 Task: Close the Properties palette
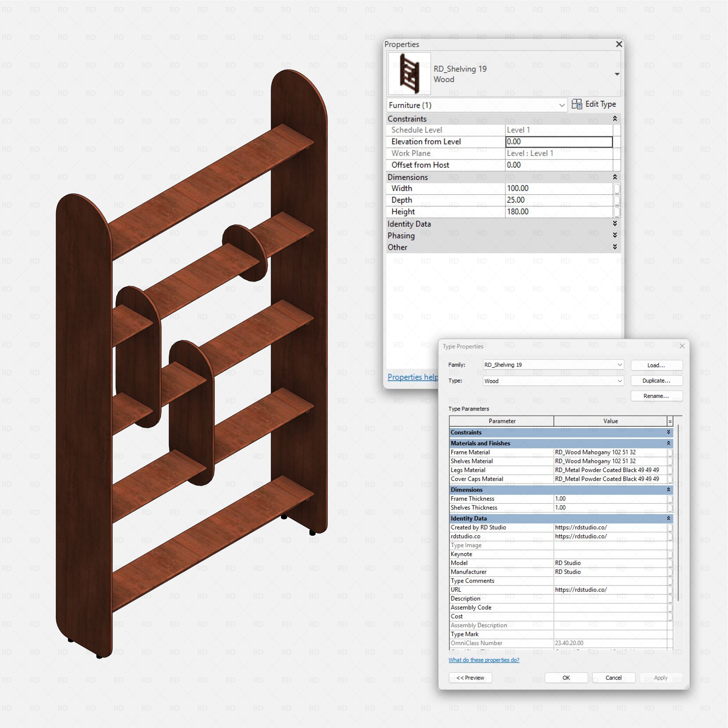tap(619, 44)
